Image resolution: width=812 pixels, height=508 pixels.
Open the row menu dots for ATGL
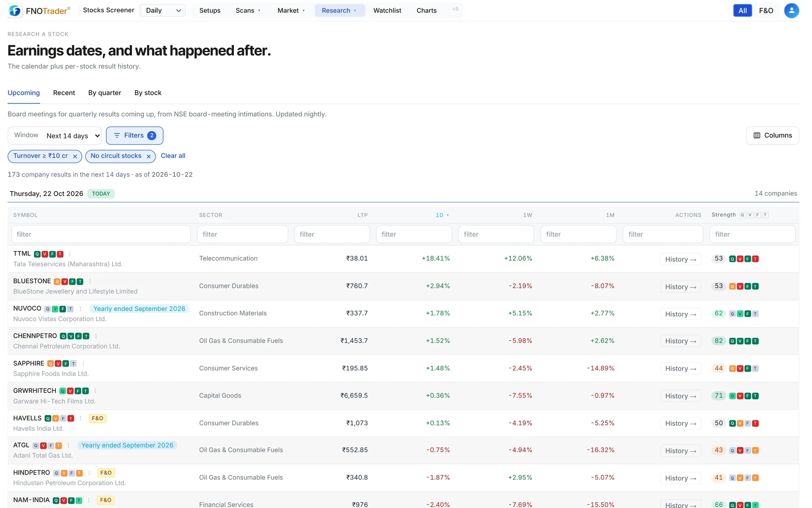[69, 446]
